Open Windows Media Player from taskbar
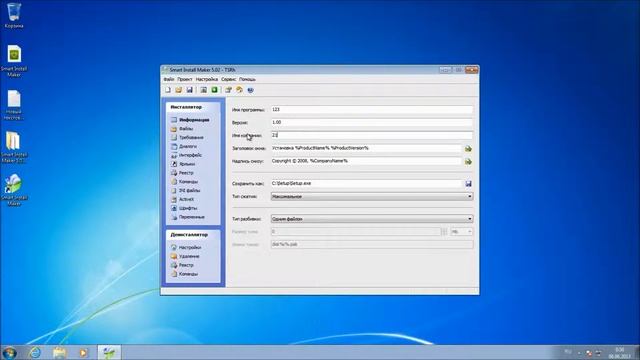The height and width of the screenshot is (360, 640). (83, 352)
